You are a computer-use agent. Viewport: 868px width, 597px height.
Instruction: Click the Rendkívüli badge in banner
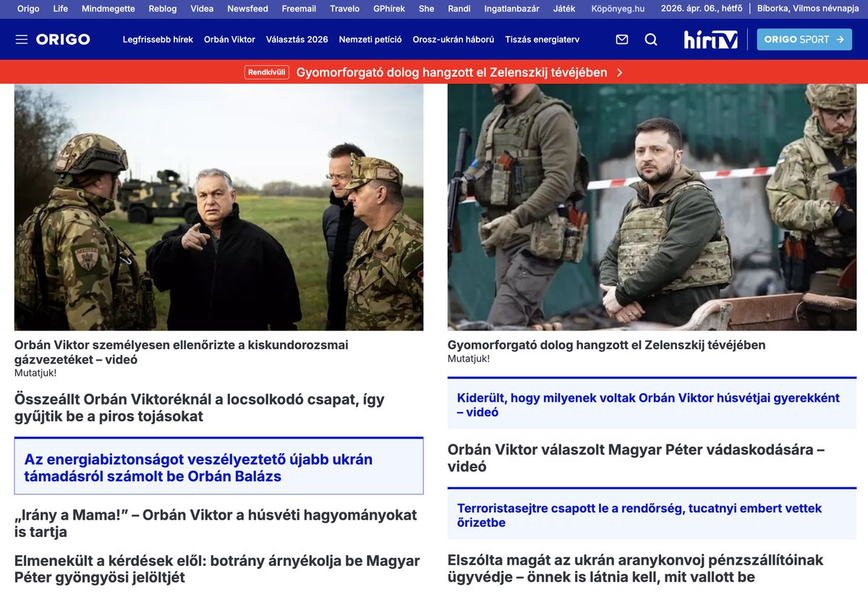click(267, 72)
